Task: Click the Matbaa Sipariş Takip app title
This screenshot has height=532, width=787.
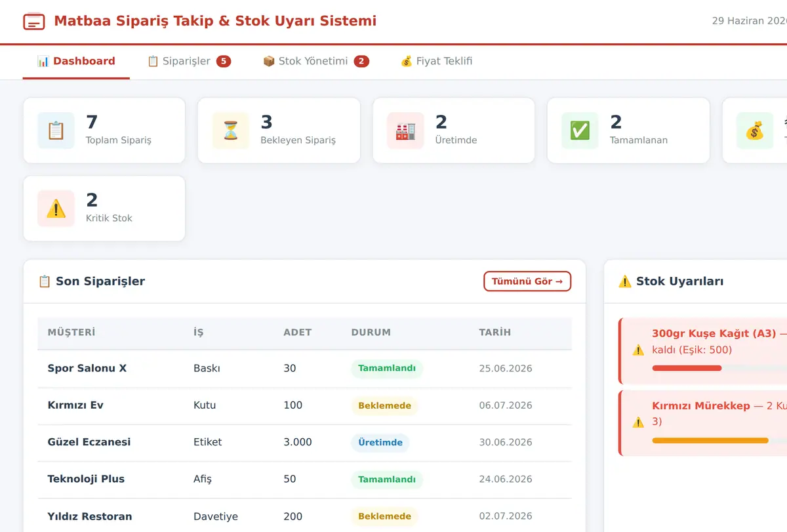Action: [x=215, y=21]
